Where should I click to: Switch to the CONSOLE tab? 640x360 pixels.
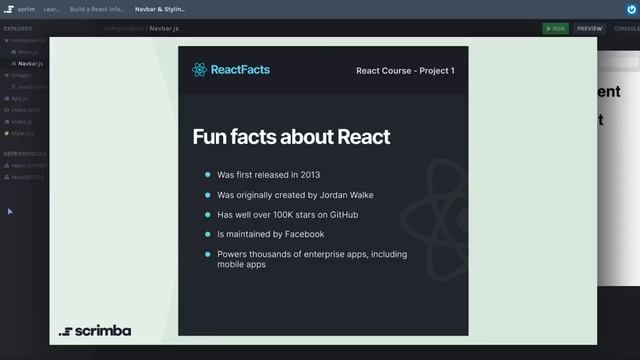click(x=627, y=29)
